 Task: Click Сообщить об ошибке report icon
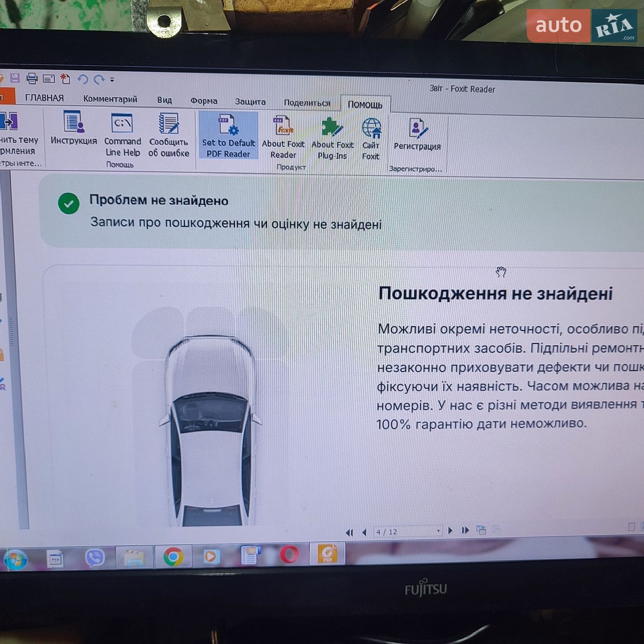(x=169, y=135)
